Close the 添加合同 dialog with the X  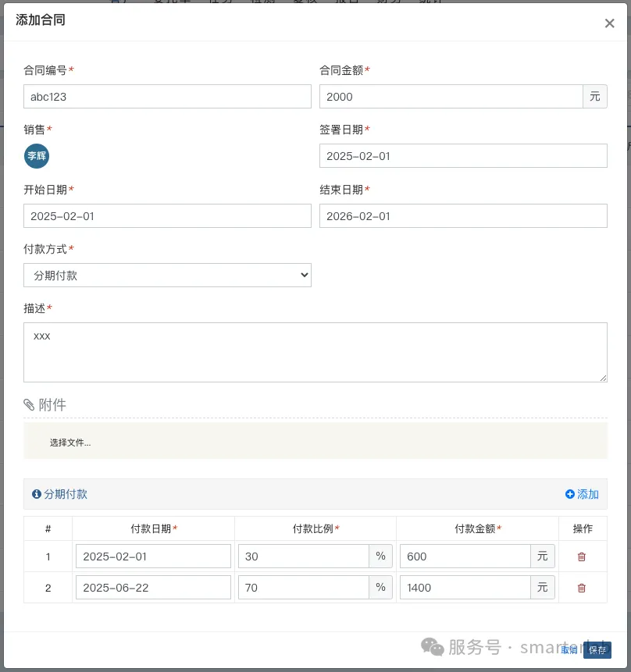(610, 23)
